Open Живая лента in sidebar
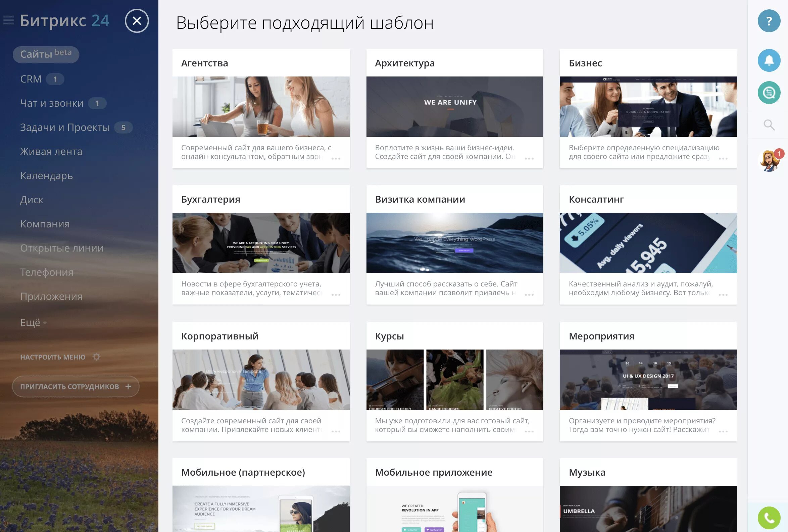The height and width of the screenshot is (532, 788). coord(51,152)
